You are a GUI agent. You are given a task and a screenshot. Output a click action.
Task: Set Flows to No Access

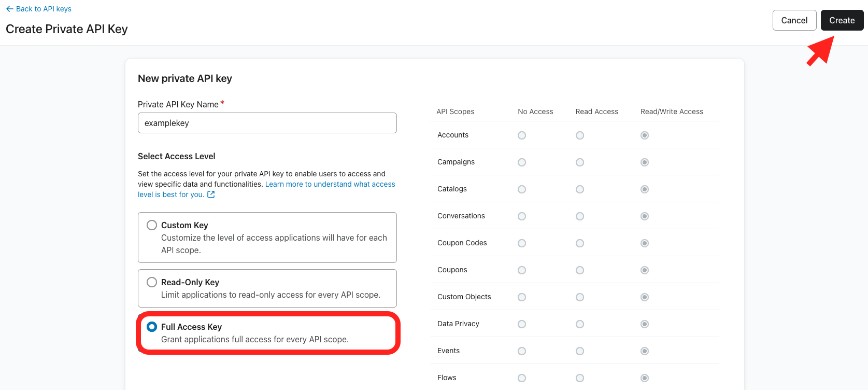pos(522,378)
